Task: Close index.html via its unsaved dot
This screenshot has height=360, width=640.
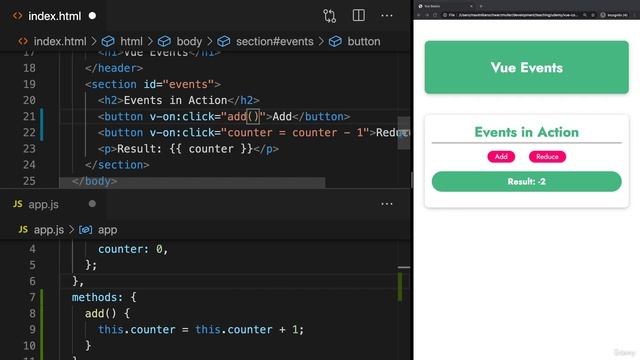Action: 92,16
